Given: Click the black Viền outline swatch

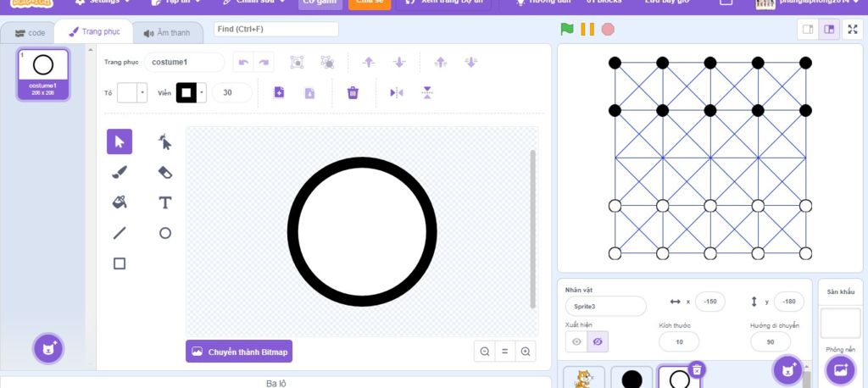Looking at the screenshot, I should pyautogui.click(x=186, y=92).
